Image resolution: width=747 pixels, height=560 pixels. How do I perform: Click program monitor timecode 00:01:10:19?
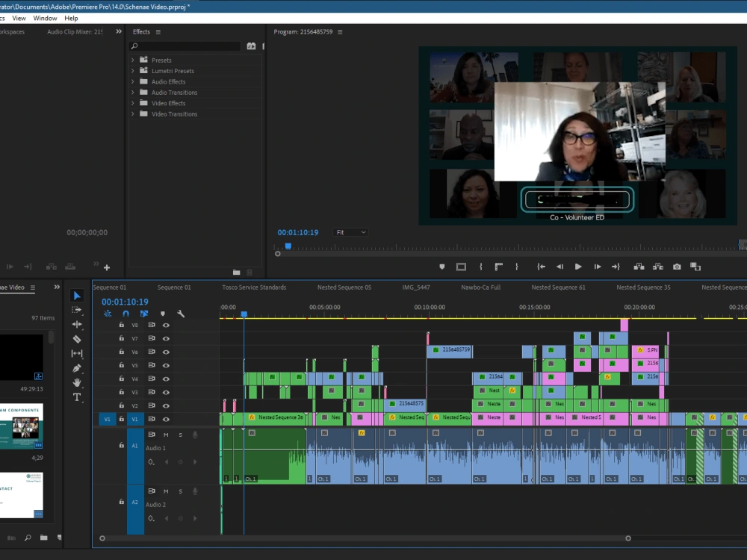[x=298, y=232]
